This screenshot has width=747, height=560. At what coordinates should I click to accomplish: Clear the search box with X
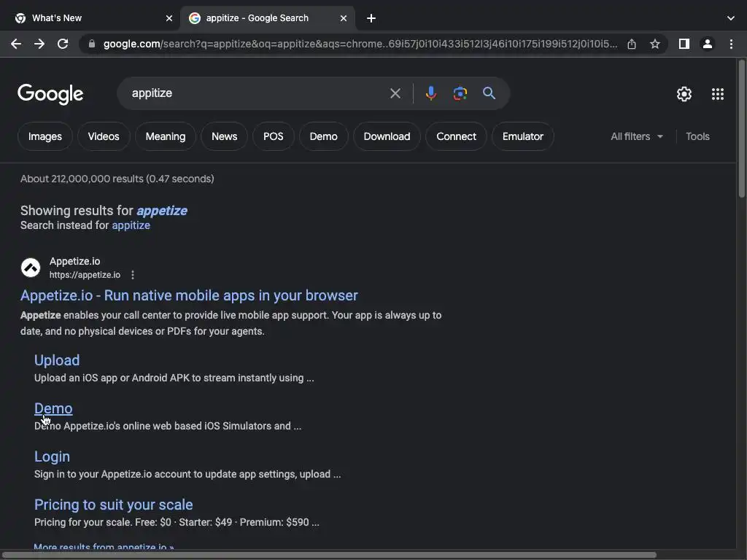[x=395, y=93]
